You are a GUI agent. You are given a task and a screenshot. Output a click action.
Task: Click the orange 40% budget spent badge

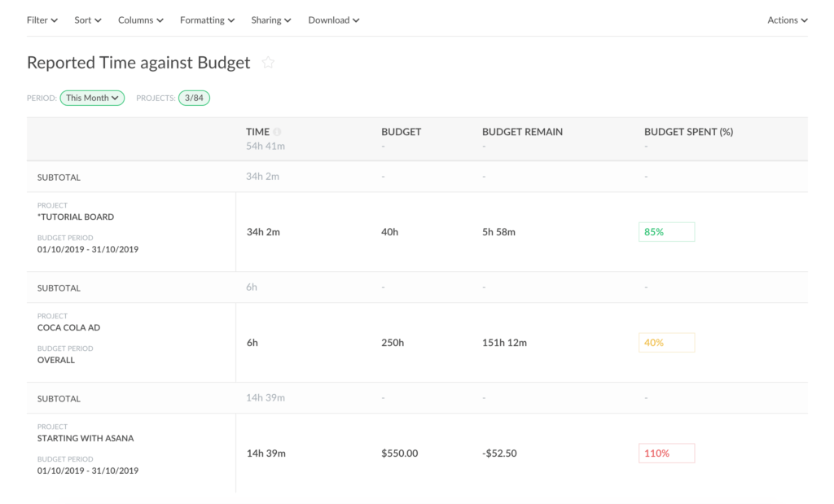pyautogui.click(x=666, y=342)
